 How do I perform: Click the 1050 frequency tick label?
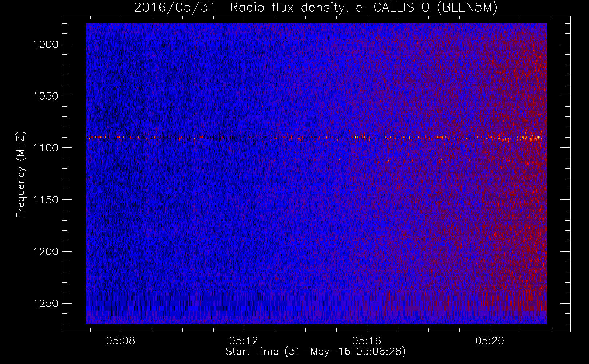pyautogui.click(x=46, y=96)
